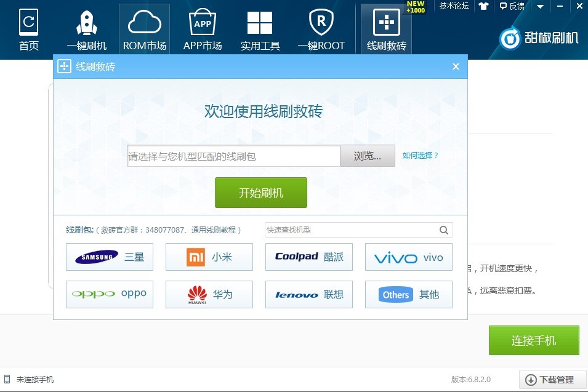Close the main application window
The image size is (588, 392).
[x=579, y=6]
